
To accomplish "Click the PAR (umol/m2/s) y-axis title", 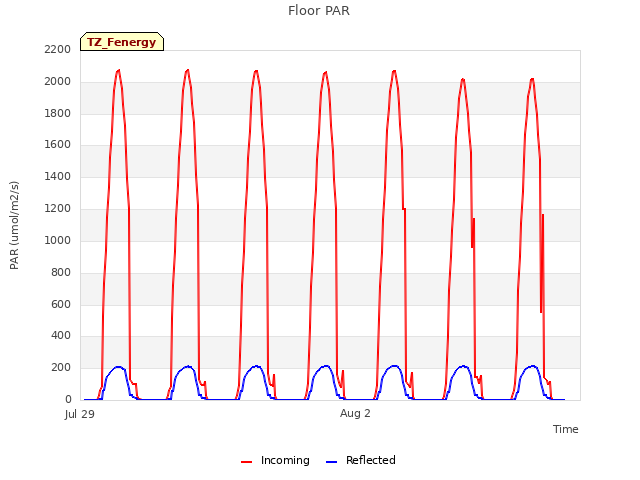I will [x=14, y=225].
